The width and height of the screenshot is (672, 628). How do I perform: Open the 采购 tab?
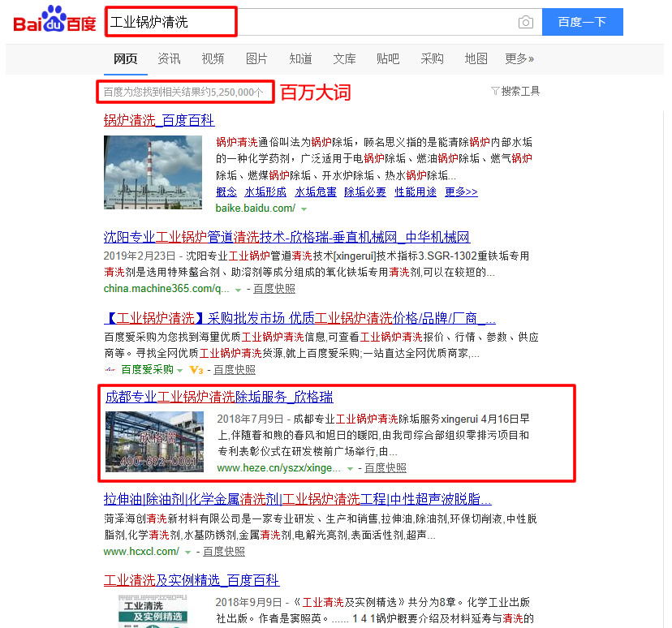[432, 58]
